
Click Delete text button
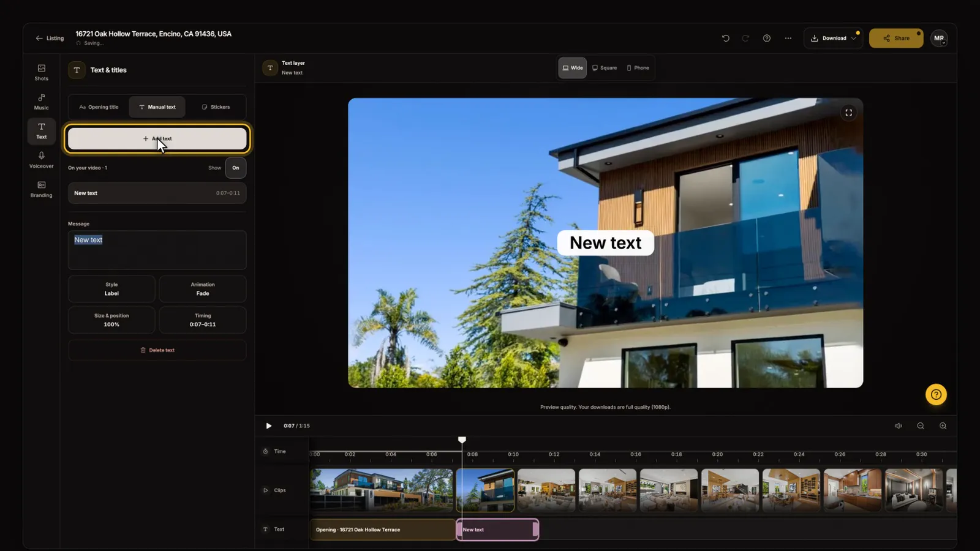point(157,350)
